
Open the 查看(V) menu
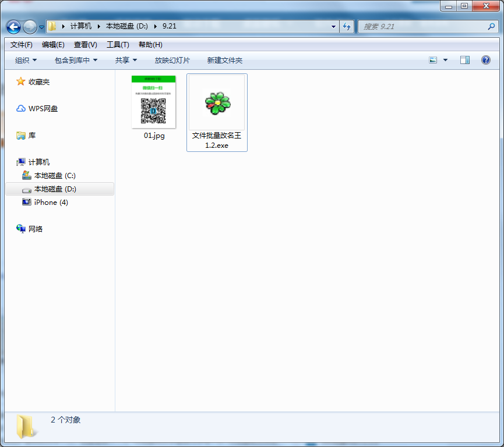86,45
